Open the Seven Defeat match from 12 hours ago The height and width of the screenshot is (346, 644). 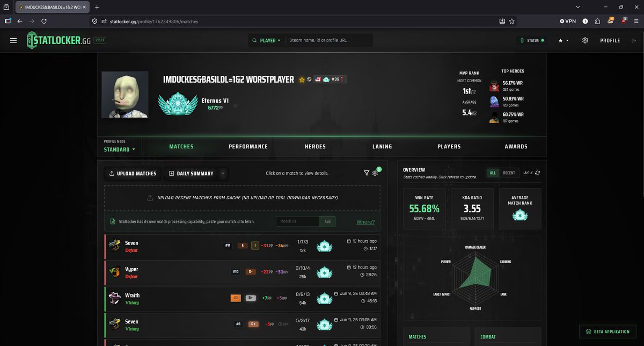[x=242, y=246]
